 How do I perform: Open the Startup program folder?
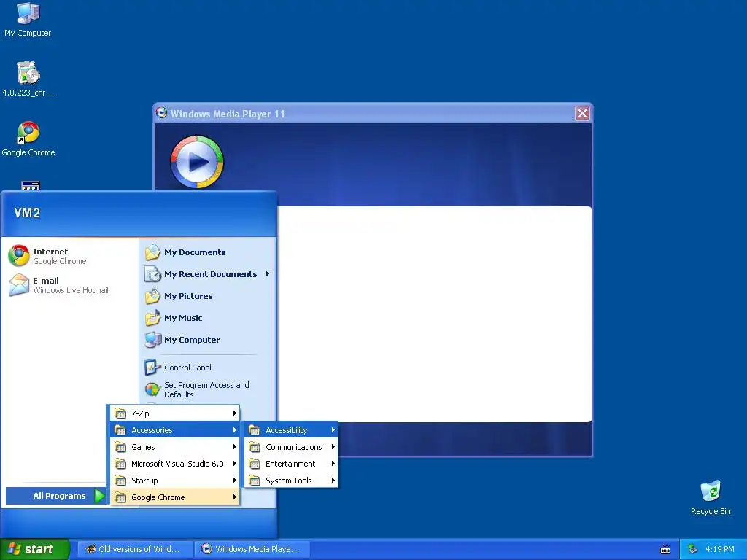[175, 481]
